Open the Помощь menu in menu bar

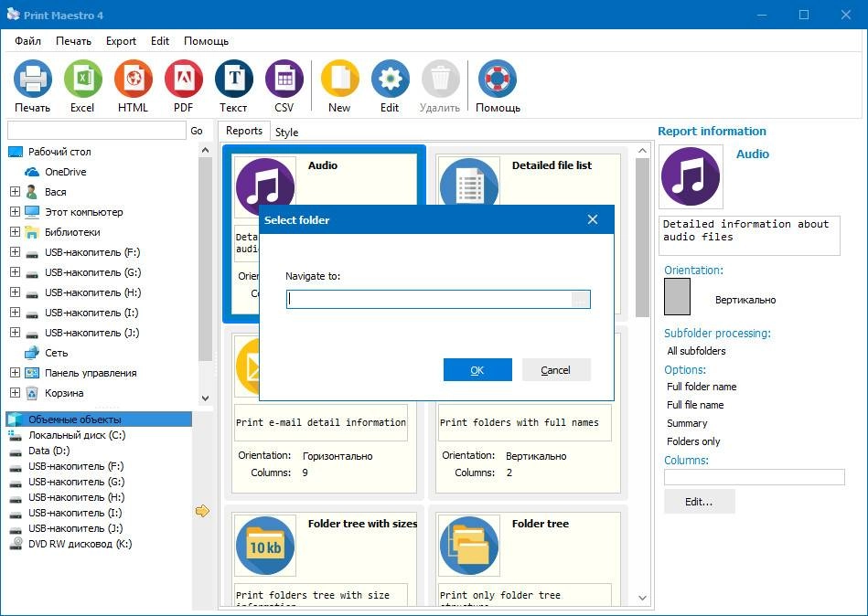coord(206,41)
